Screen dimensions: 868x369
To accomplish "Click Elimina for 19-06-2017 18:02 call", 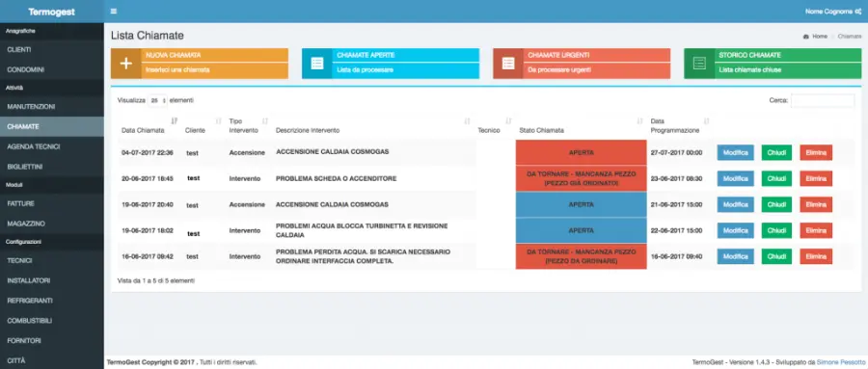I will [816, 230].
